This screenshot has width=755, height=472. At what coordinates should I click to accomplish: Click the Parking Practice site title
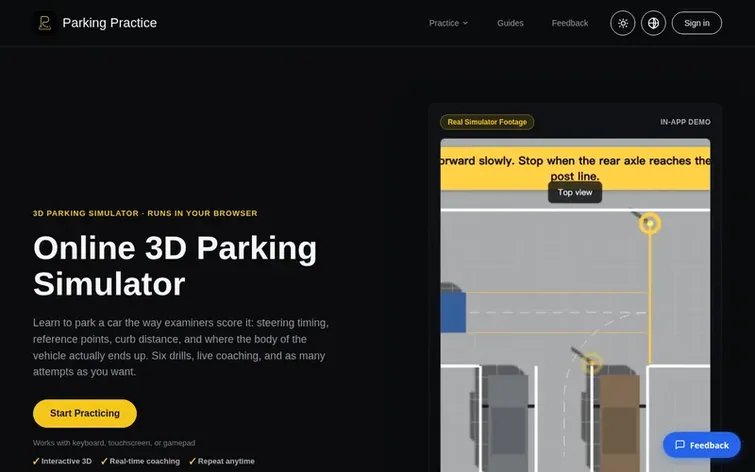point(110,23)
